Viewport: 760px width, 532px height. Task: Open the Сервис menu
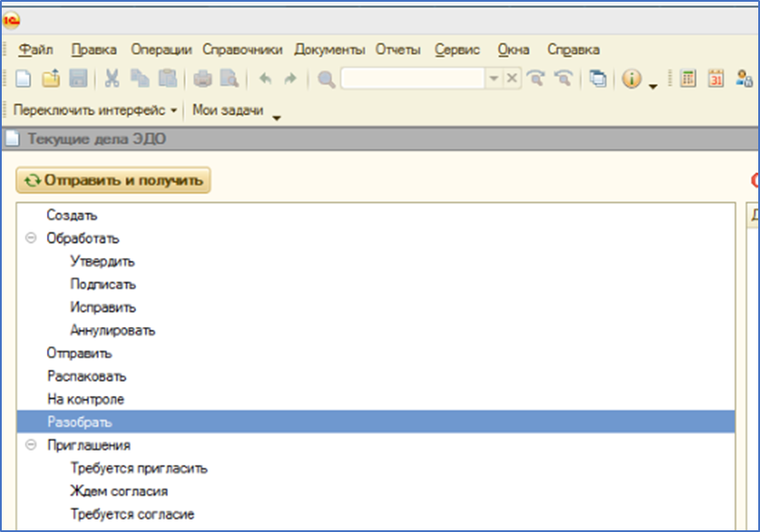pos(457,49)
